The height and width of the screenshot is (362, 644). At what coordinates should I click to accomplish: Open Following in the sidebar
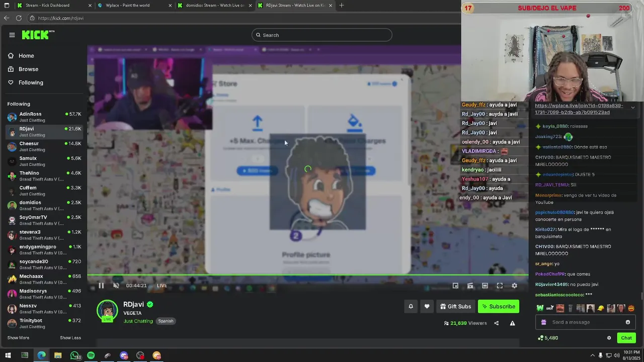[x=31, y=82]
